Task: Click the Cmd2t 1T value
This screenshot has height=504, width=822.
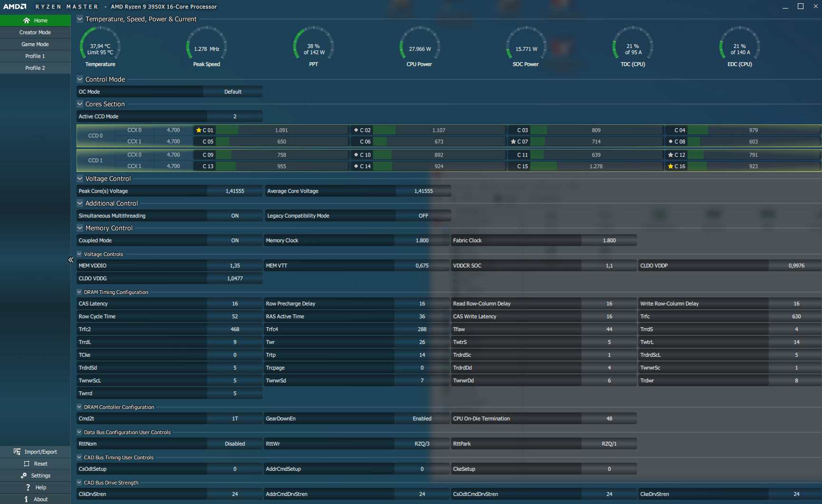Action: [235, 418]
